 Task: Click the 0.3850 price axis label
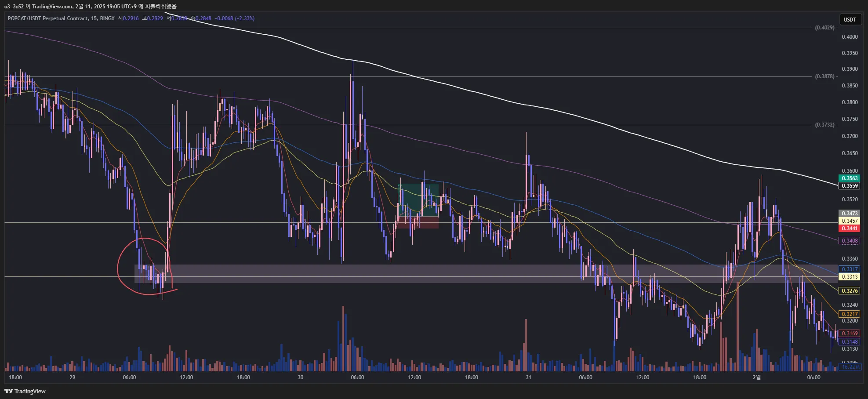(x=850, y=86)
